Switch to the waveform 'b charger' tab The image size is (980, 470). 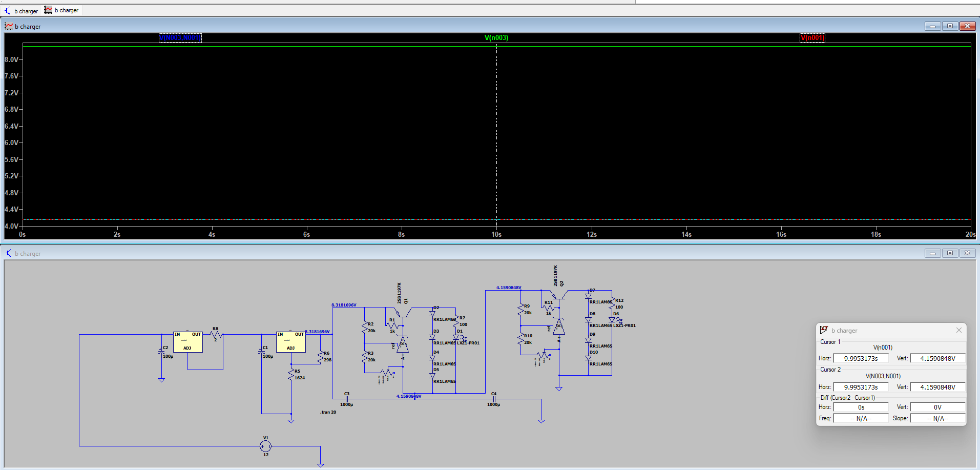point(61,10)
